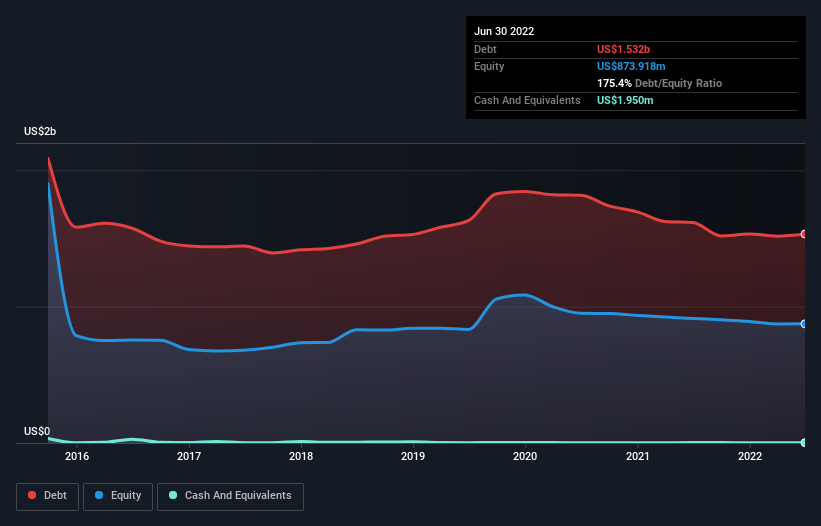821x526 pixels.
Task: Click the US$1.532b debt value
Action: [x=624, y=49]
